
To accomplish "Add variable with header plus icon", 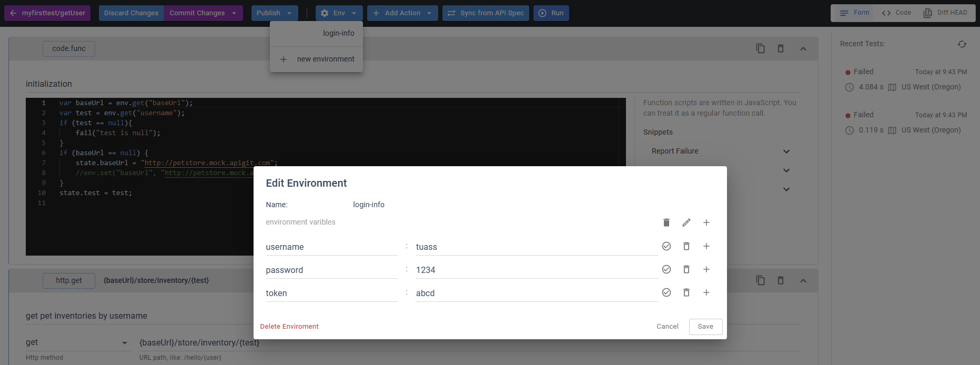I will tap(706, 222).
